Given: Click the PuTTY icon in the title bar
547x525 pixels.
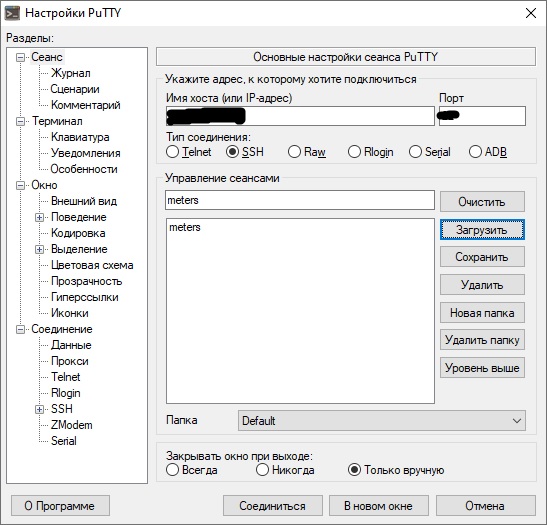Looking at the screenshot, I should coord(12,13).
